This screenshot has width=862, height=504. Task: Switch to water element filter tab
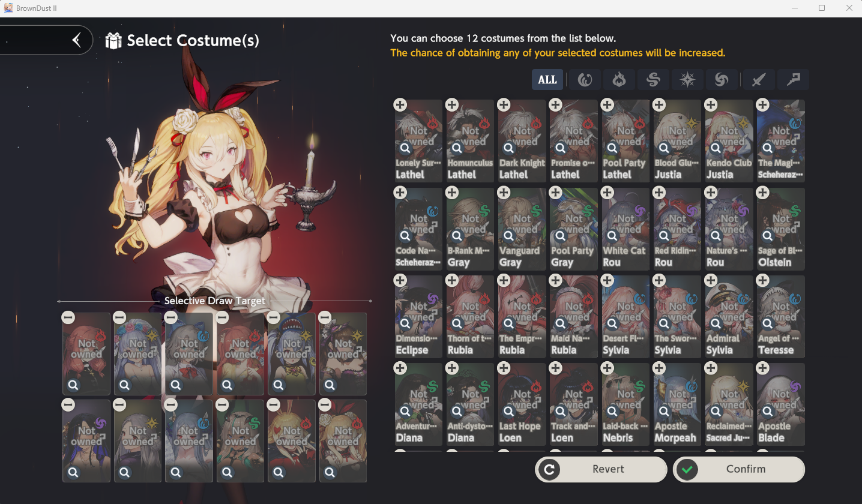pos(585,79)
